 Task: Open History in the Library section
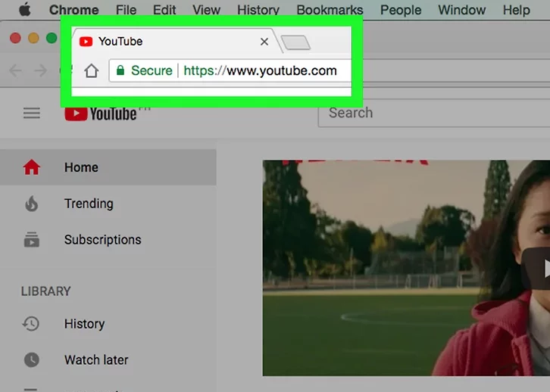(x=84, y=324)
